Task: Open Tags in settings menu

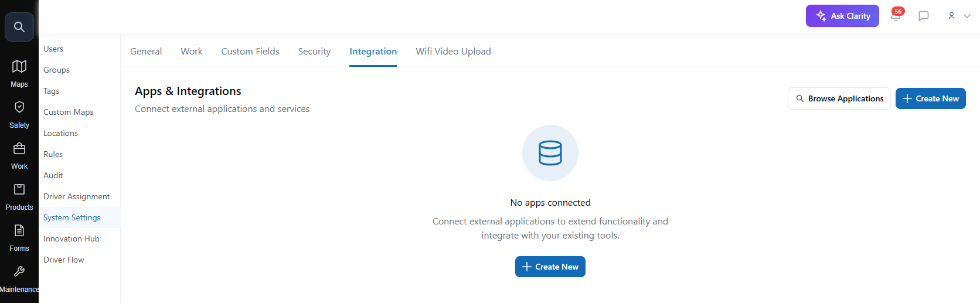Action: pyautogui.click(x=79, y=91)
